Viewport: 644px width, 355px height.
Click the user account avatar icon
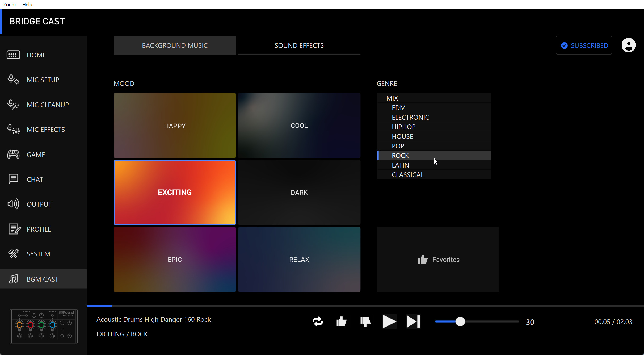pyautogui.click(x=629, y=45)
